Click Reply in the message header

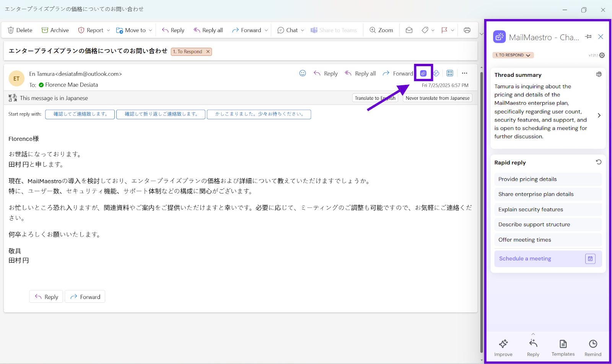pyautogui.click(x=326, y=73)
